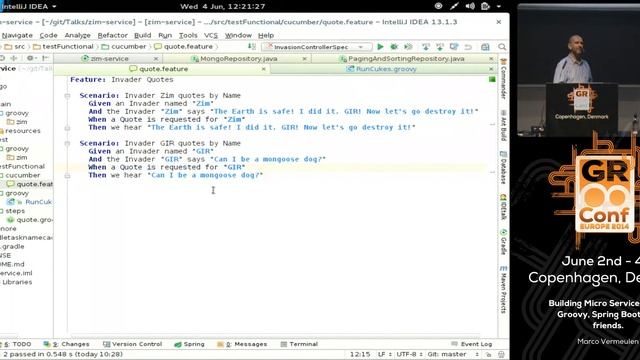Viewport: 640px width, 360px height.
Task: Open the Changes tool window
Action: pyautogui.click(x=67, y=344)
